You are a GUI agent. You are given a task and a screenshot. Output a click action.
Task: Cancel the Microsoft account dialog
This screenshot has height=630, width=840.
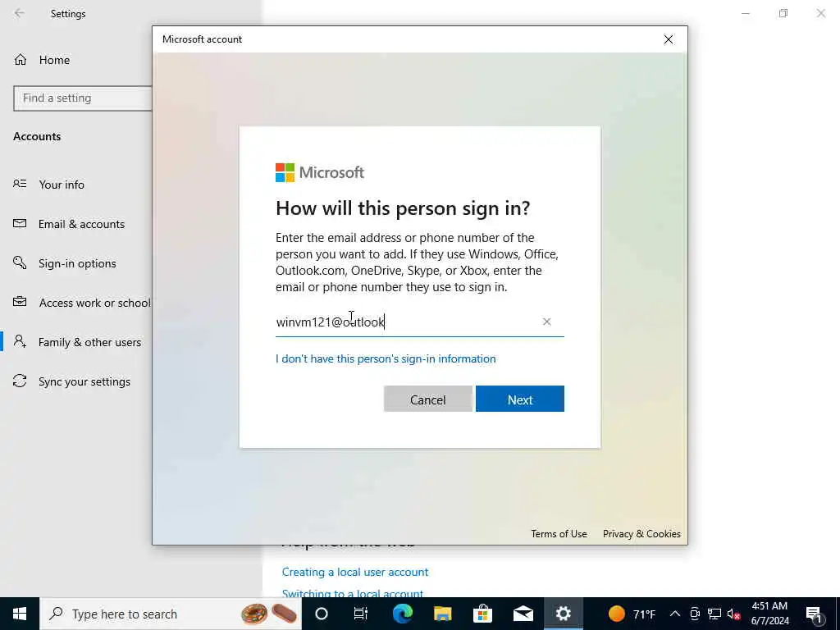pos(428,399)
